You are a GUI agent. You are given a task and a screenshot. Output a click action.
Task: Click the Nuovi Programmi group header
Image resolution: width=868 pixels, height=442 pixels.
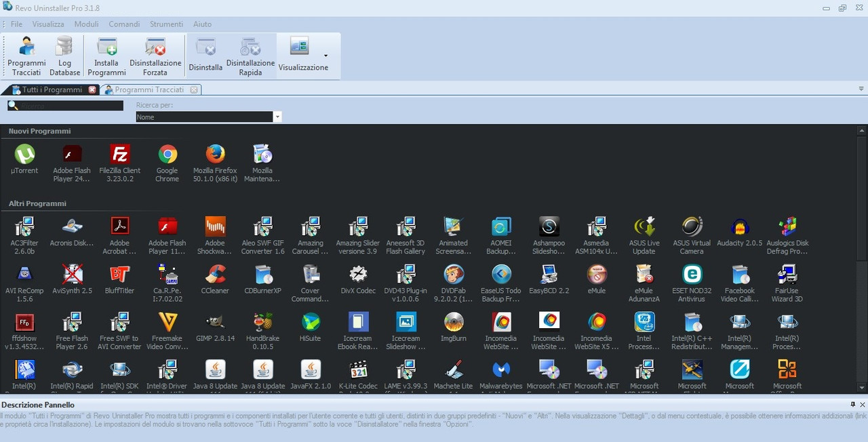pos(39,131)
